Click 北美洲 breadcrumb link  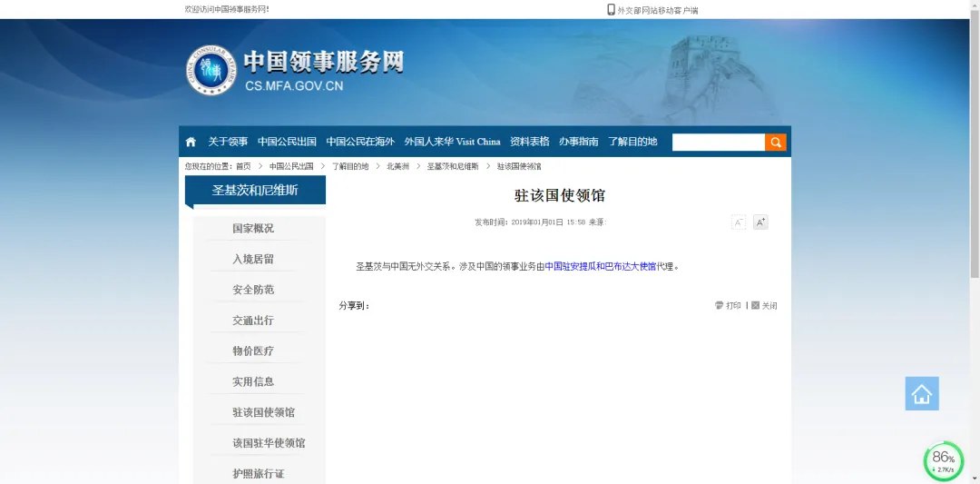(x=397, y=167)
